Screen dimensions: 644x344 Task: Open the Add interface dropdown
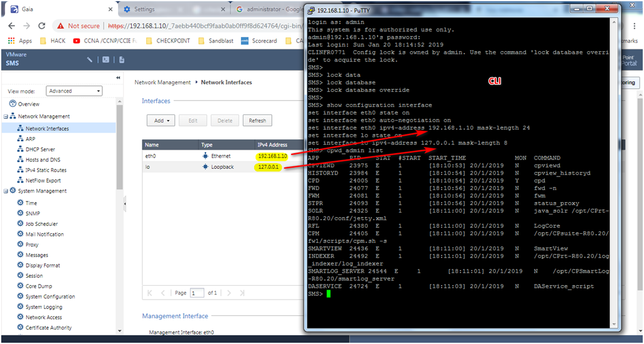point(161,121)
